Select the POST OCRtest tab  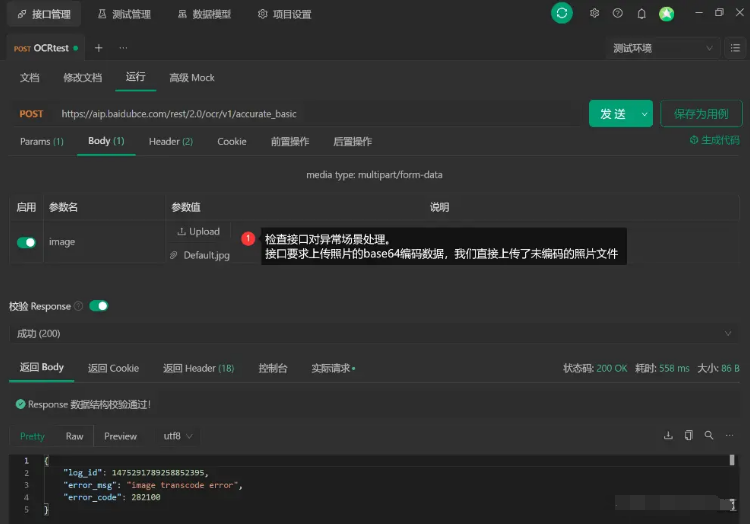46,48
